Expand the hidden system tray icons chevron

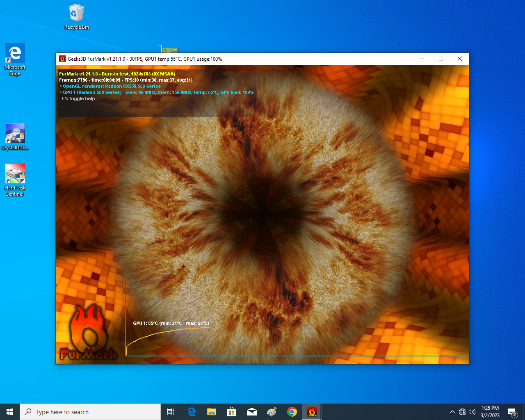[x=452, y=412]
